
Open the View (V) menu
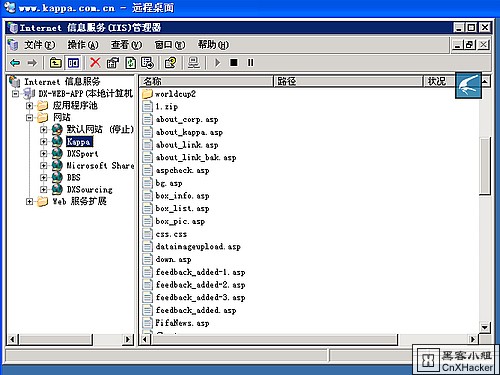pos(126,45)
